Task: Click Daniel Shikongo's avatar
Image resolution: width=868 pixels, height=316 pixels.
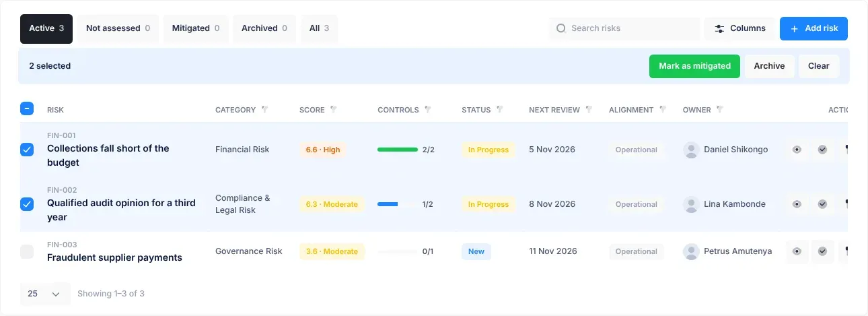Action: click(x=691, y=150)
